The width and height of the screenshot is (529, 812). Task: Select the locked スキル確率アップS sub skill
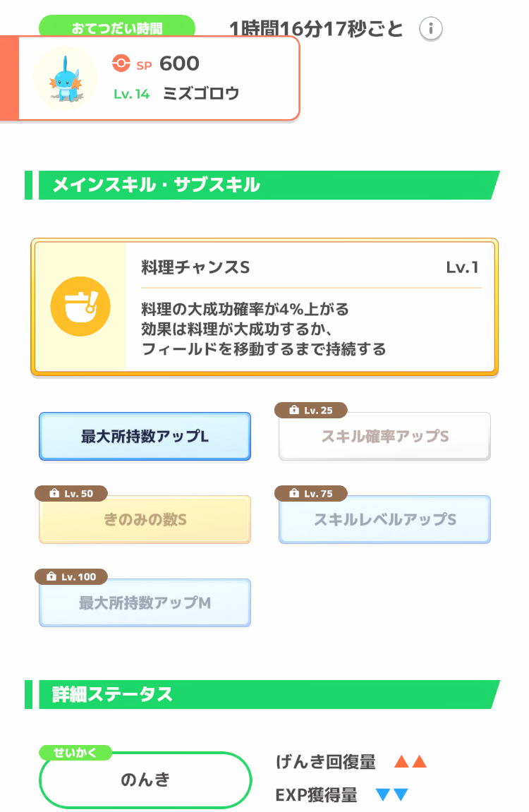coord(384,437)
